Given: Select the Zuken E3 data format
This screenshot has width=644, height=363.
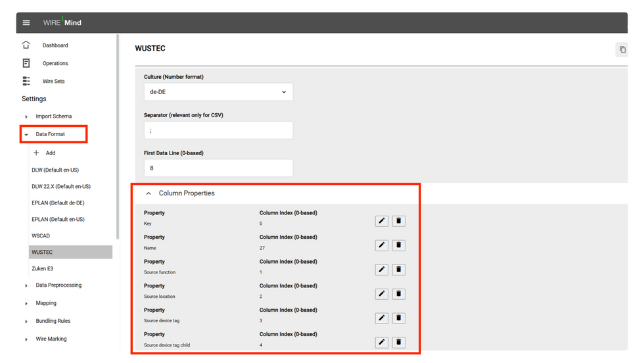Looking at the screenshot, I should coord(43,268).
